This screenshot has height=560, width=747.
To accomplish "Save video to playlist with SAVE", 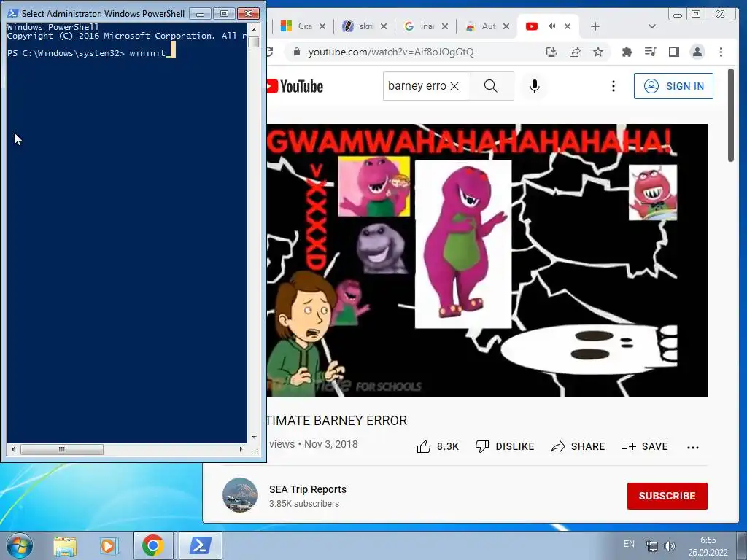I will [644, 447].
